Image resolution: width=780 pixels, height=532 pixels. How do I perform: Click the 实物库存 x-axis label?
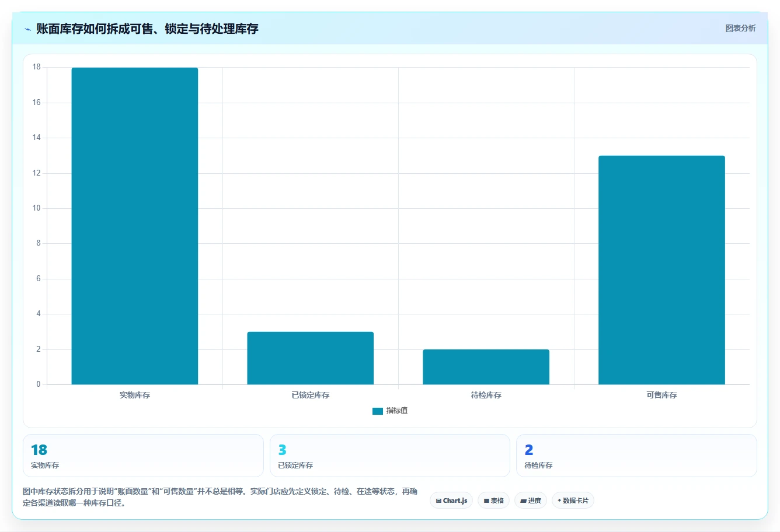click(135, 395)
